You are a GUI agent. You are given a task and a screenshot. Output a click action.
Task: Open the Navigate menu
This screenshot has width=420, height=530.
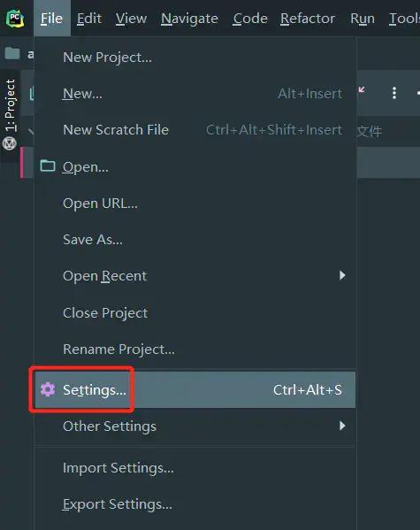tap(189, 19)
